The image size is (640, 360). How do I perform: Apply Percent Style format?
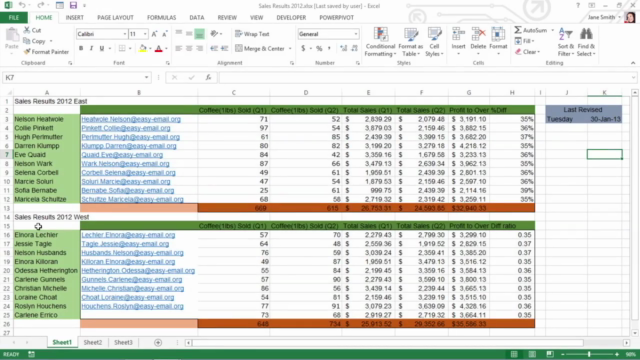319,49
